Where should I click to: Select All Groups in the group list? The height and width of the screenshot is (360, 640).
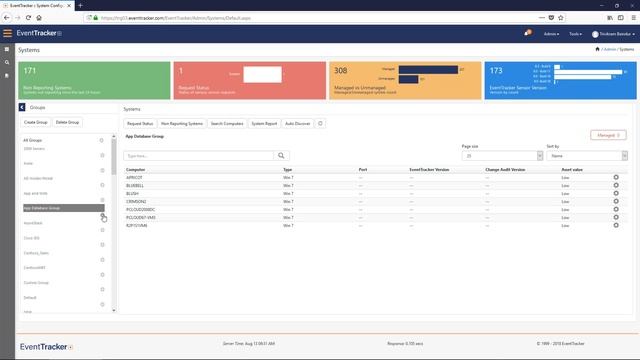[33, 140]
